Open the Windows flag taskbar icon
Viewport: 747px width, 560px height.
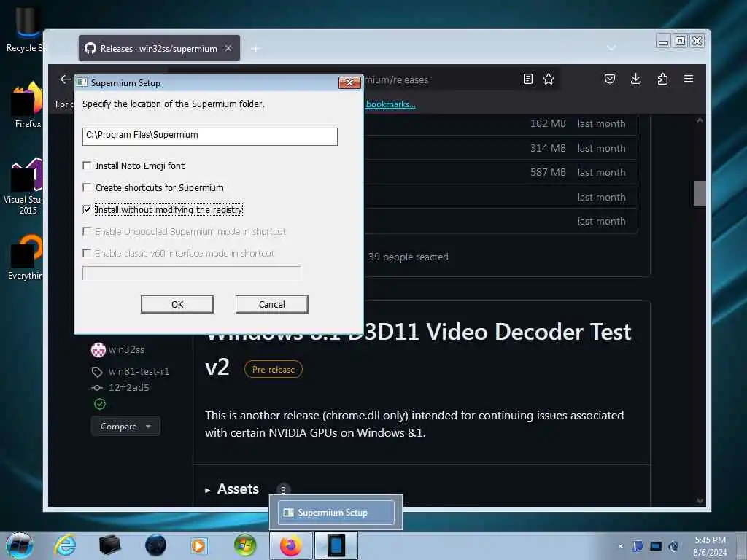point(245,545)
